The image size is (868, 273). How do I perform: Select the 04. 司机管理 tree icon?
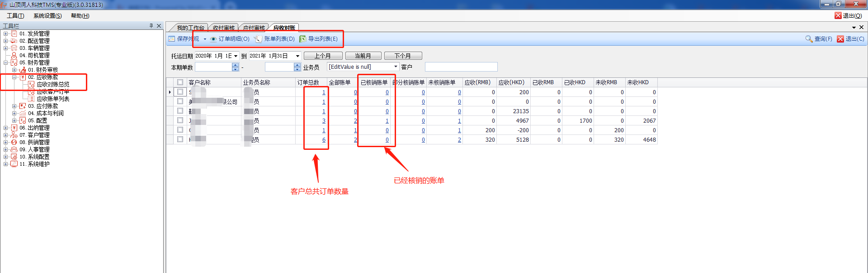click(x=14, y=55)
